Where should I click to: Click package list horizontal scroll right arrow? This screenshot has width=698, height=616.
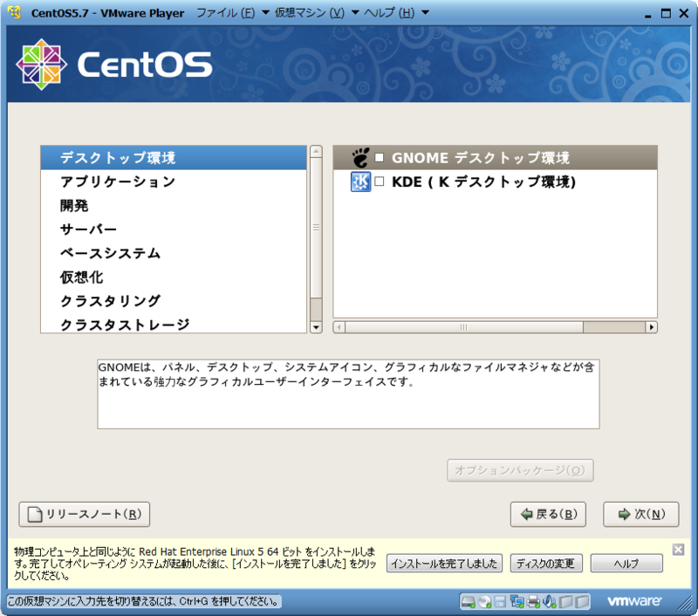point(651,327)
